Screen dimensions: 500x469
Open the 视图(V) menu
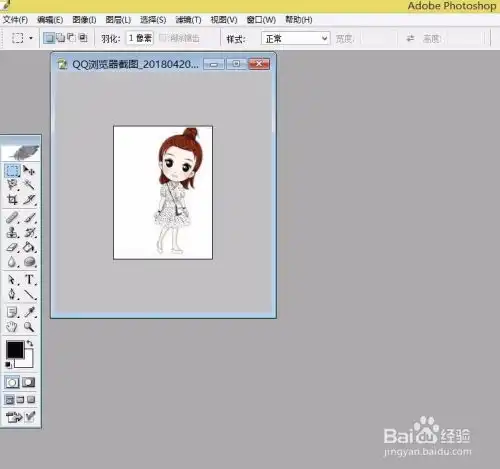pos(224,20)
